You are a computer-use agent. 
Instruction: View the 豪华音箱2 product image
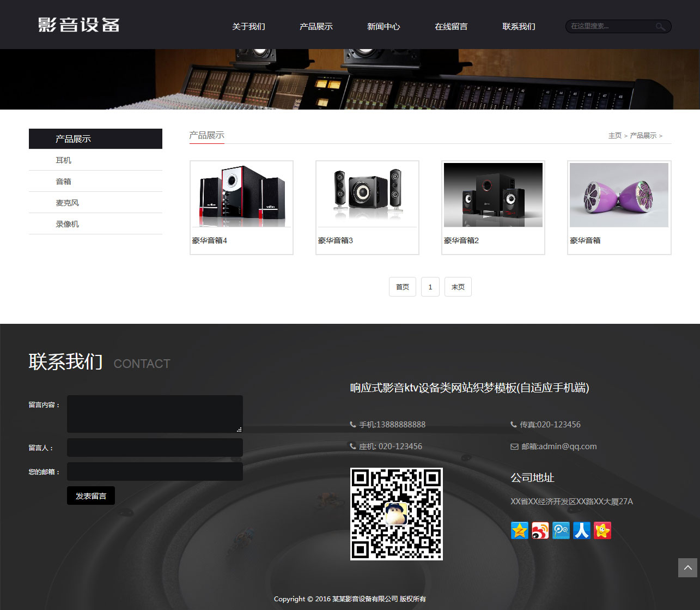493,195
